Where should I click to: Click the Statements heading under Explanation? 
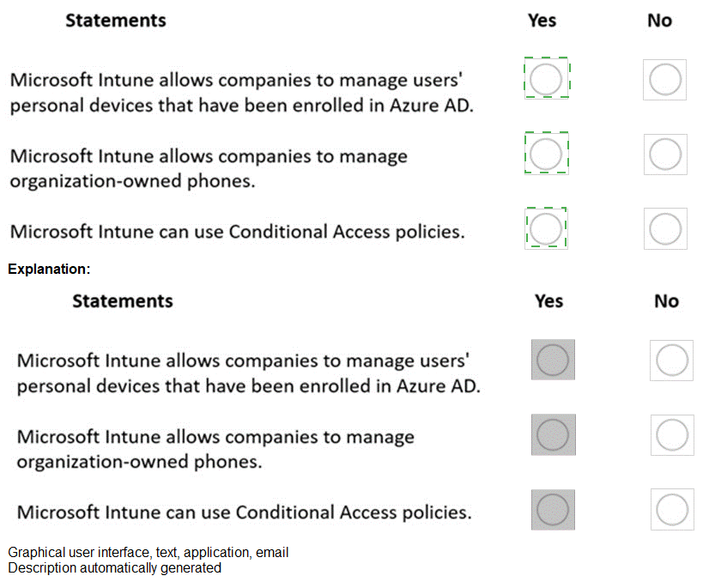123,301
